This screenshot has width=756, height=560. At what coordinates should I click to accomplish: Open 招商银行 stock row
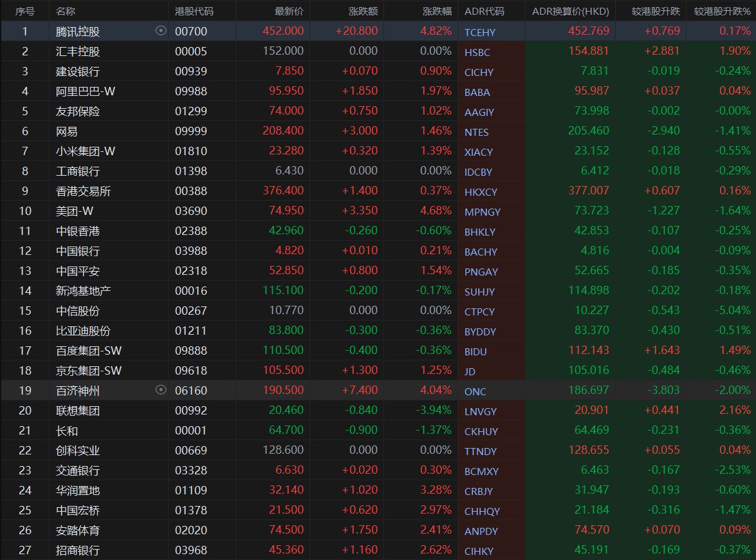(378, 550)
